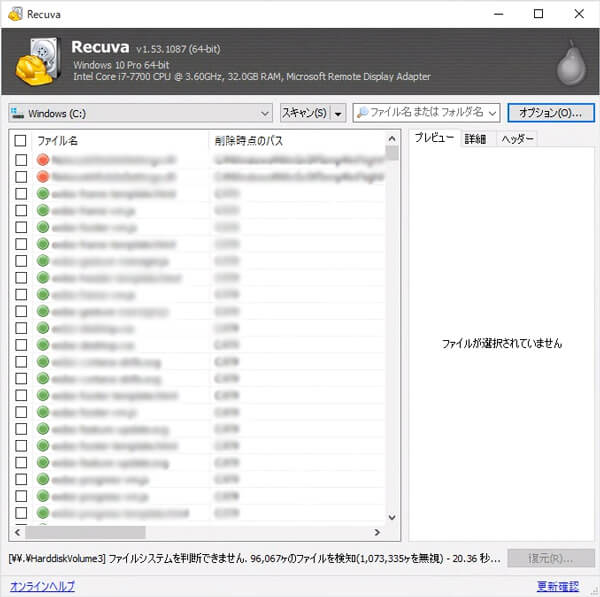Click the drive icon beside Windows (C:)

[x=17, y=113]
